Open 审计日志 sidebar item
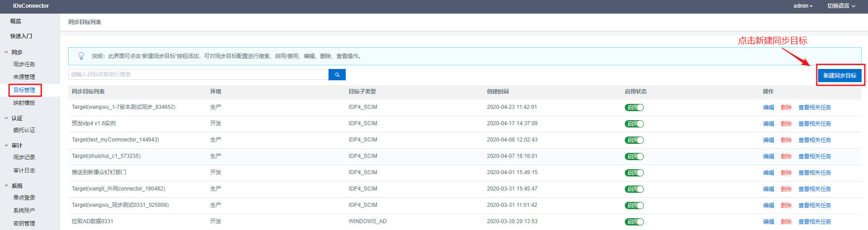This screenshot has width=868, height=230. point(24,171)
